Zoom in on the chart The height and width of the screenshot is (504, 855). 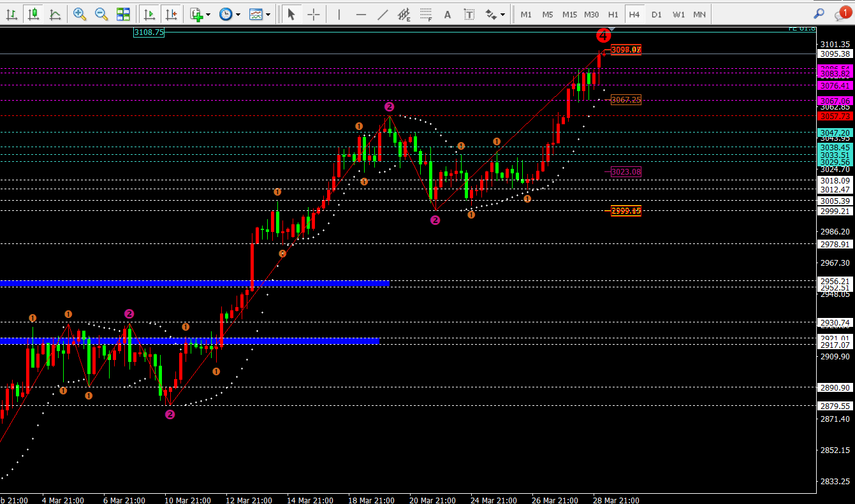(x=80, y=14)
